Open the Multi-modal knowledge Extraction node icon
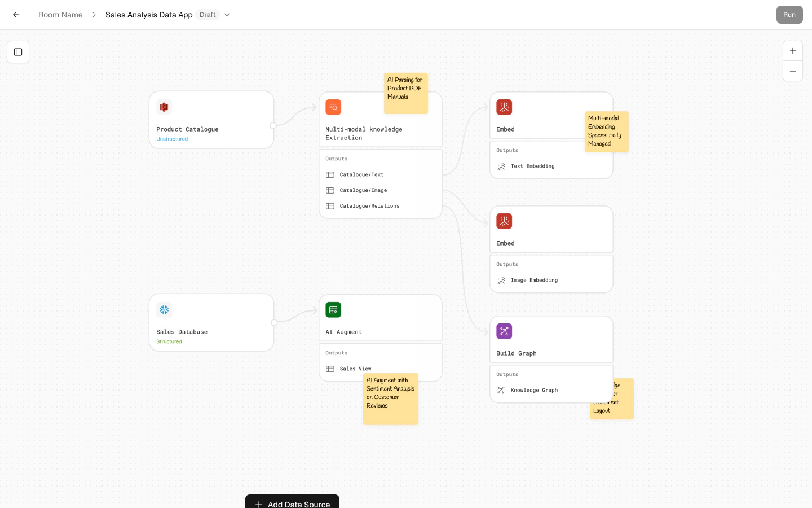The image size is (812, 508). click(333, 107)
